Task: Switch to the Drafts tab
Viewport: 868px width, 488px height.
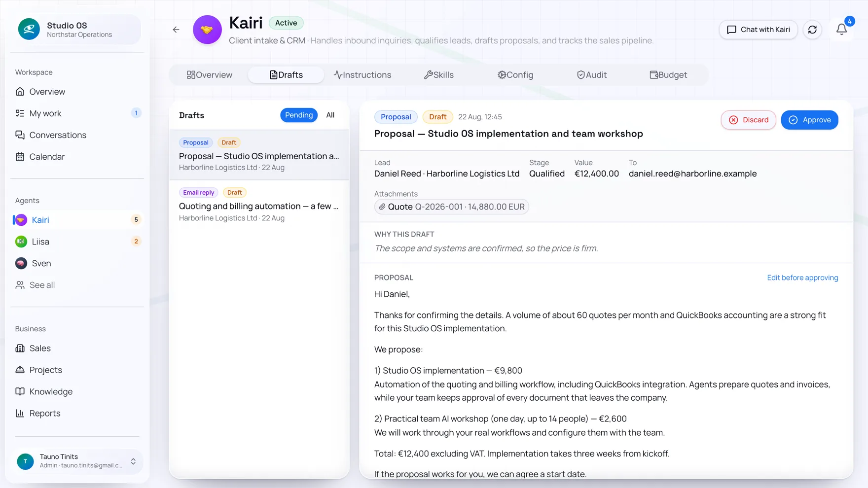Action: (x=286, y=75)
